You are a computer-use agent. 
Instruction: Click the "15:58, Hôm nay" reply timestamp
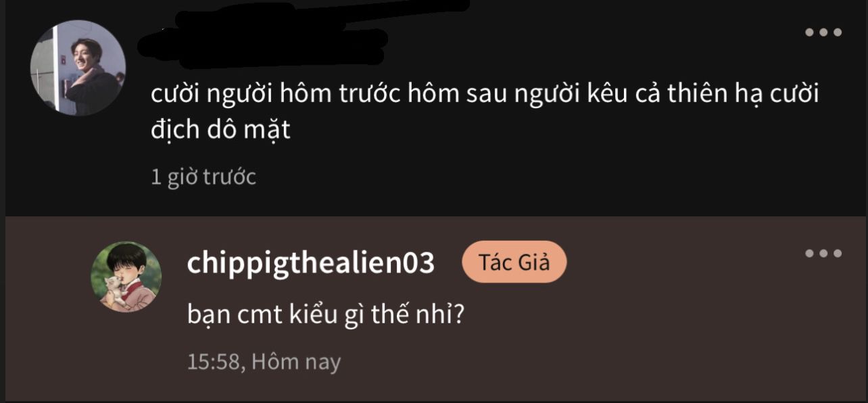pos(264,362)
